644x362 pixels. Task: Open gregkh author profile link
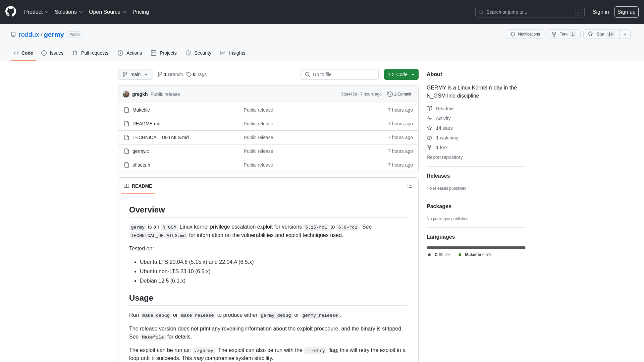point(140,94)
